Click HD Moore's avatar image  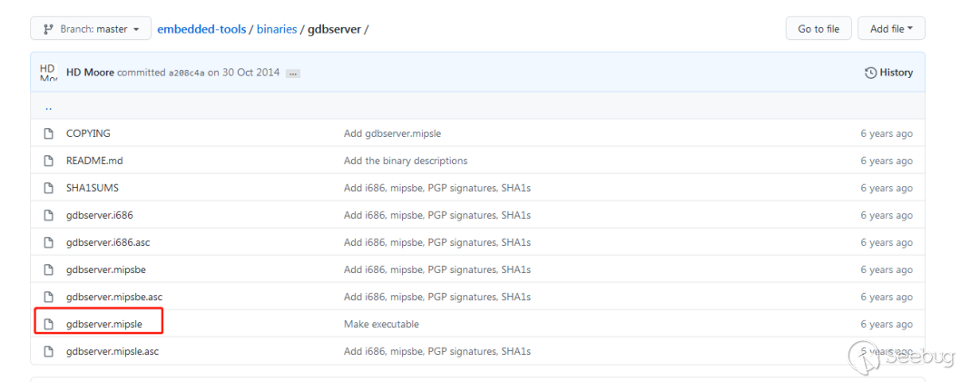click(48, 73)
